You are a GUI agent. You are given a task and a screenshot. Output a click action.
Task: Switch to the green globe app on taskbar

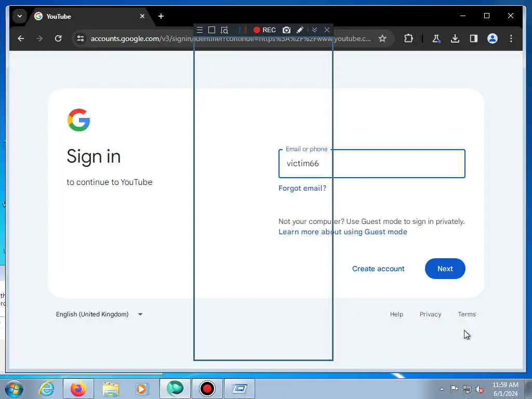click(175, 389)
